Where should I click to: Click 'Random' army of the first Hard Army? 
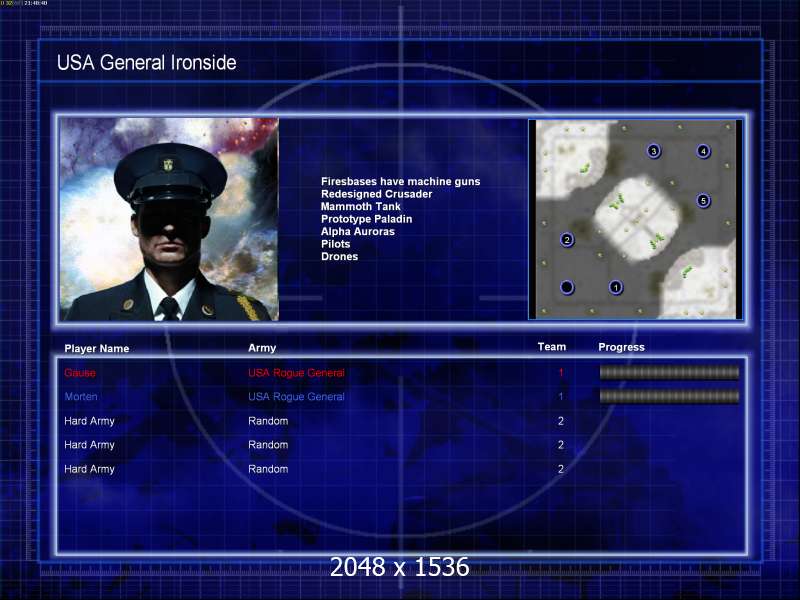point(268,421)
